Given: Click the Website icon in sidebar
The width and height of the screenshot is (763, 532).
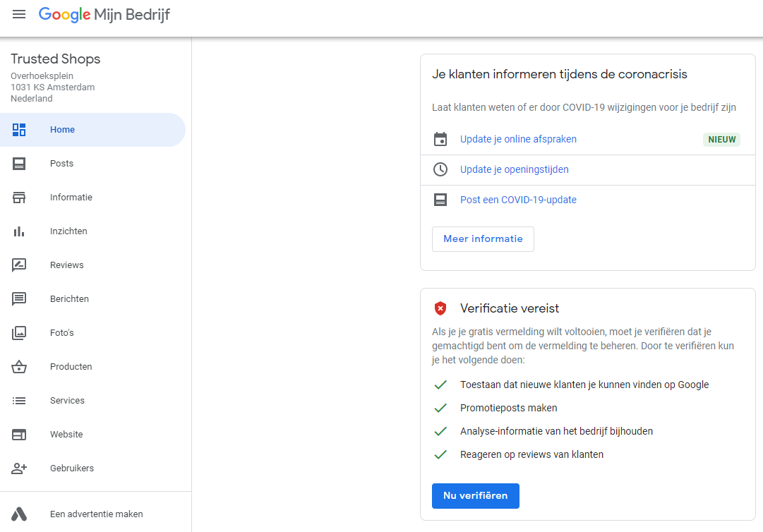Looking at the screenshot, I should coord(19,435).
